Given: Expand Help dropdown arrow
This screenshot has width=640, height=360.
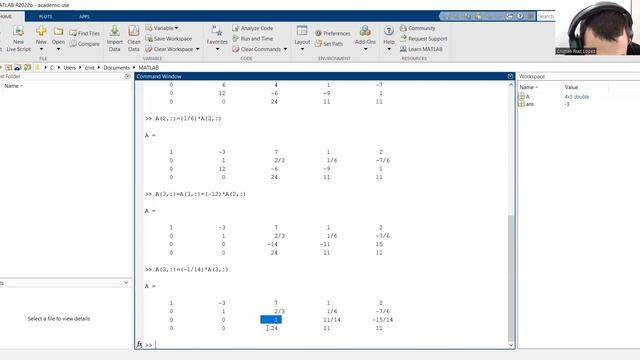Looking at the screenshot, I should coord(389,49).
